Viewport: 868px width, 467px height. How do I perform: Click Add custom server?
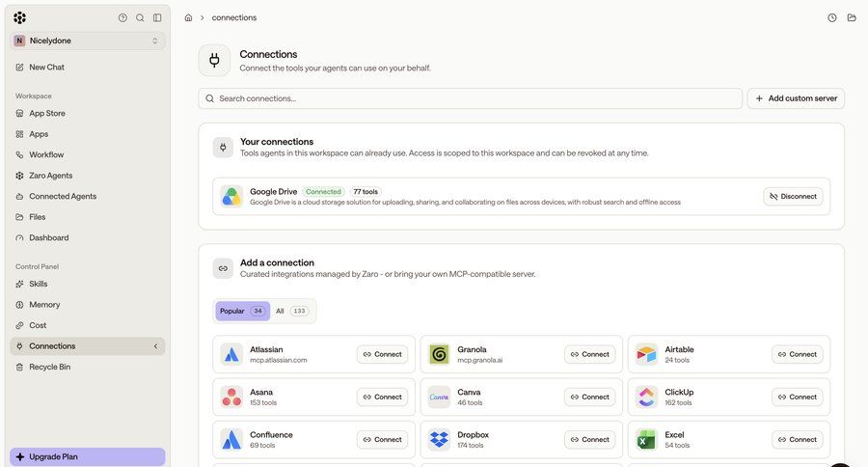796,98
